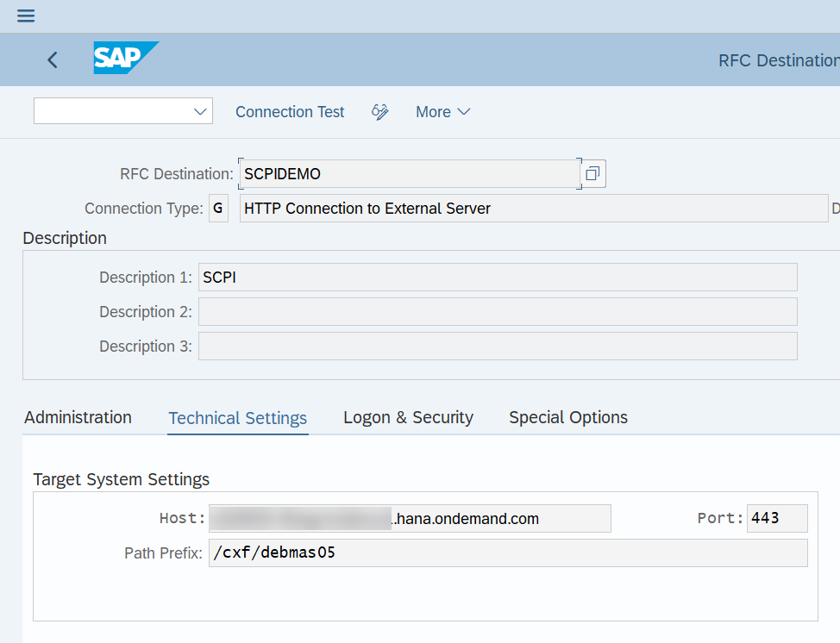840x643 pixels.
Task: Click the Connection Type G field
Action: [218, 209]
